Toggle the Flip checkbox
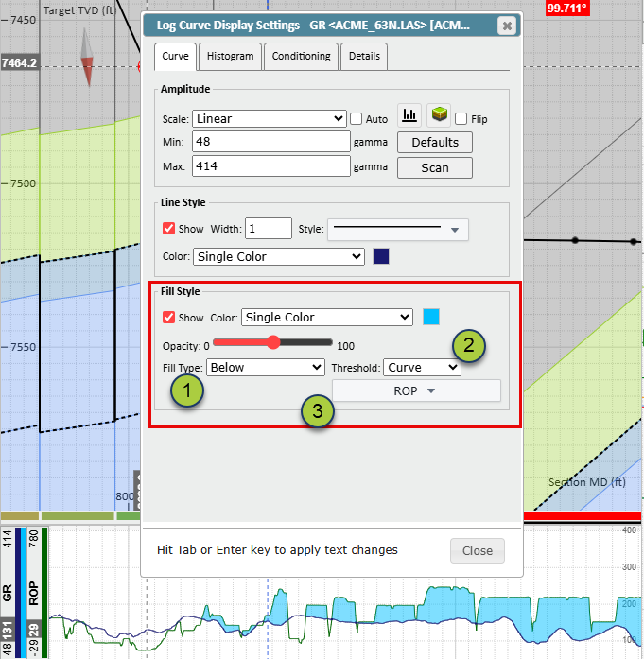Screen dimensions: 644x659 (x=461, y=119)
